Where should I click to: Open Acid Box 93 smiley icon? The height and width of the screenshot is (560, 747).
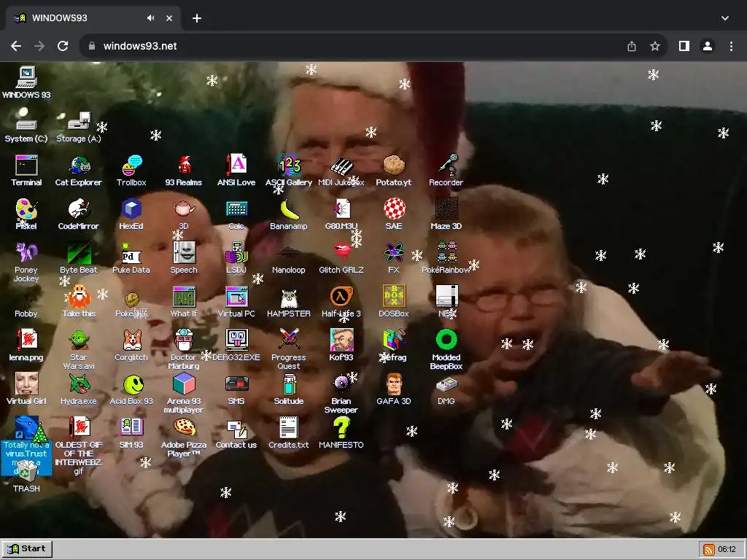pyautogui.click(x=131, y=389)
